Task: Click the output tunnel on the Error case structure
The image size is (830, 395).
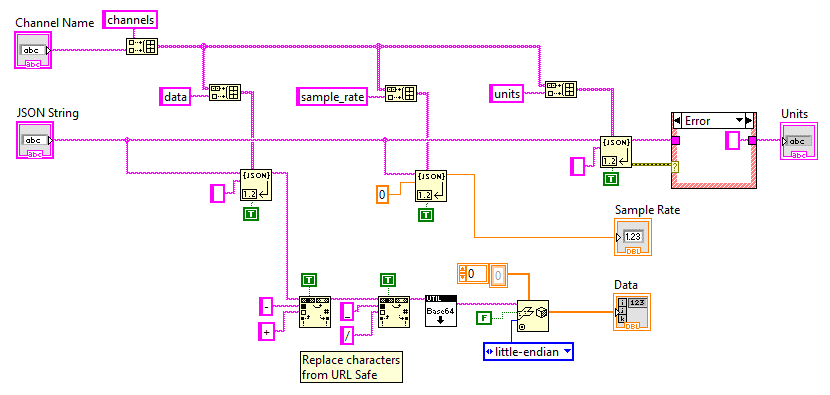Action: [752, 140]
